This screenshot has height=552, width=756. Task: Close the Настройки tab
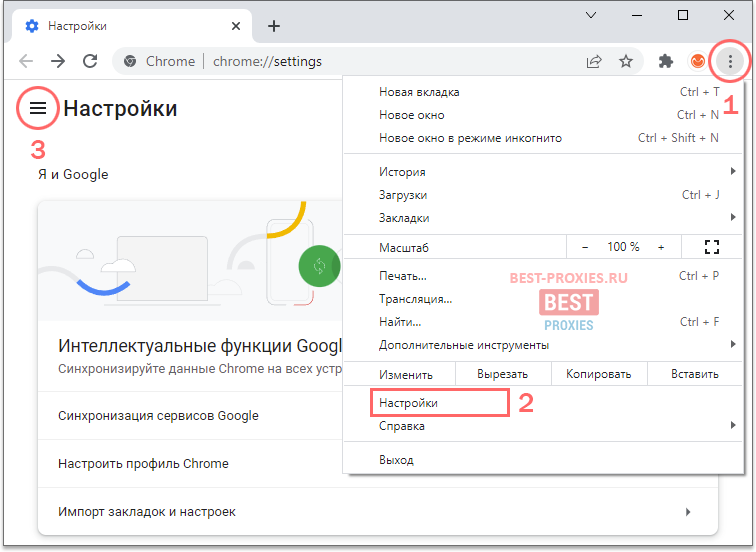pyautogui.click(x=236, y=26)
